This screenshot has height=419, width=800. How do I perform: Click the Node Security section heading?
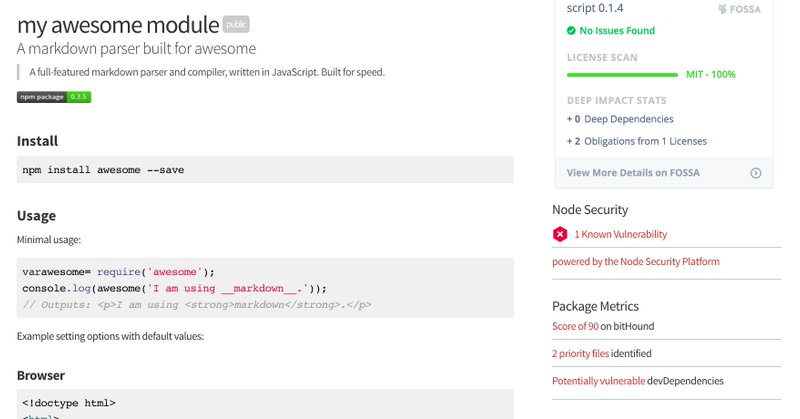tap(590, 210)
